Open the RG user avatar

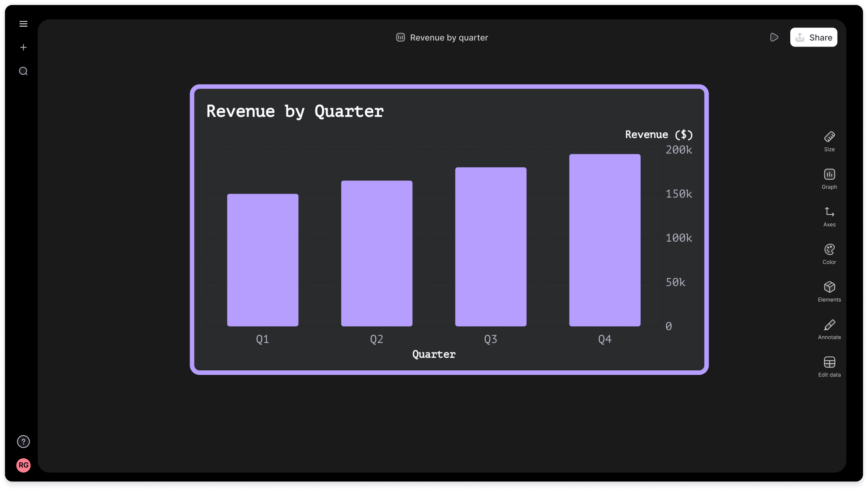23,465
